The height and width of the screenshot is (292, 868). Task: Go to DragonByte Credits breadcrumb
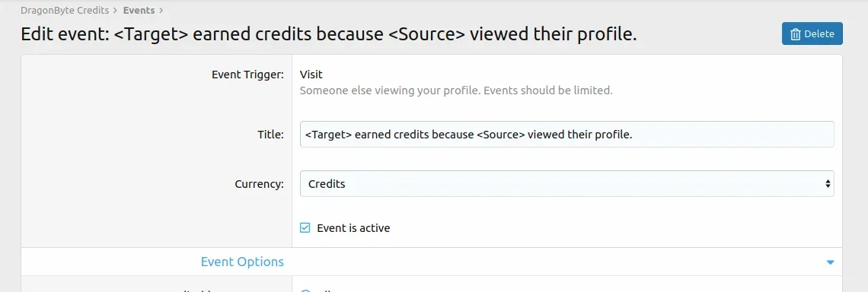click(65, 11)
